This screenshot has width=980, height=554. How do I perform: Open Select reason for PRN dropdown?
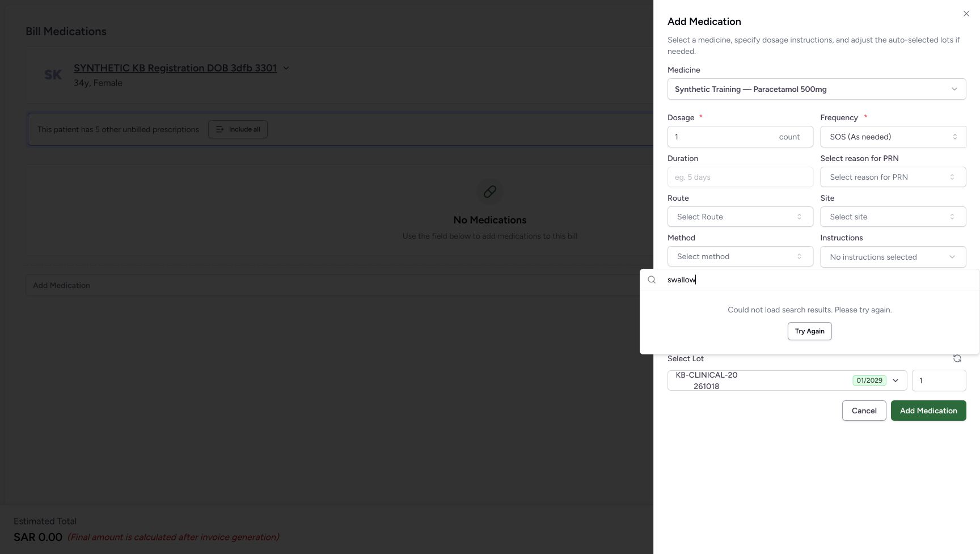(x=893, y=177)
